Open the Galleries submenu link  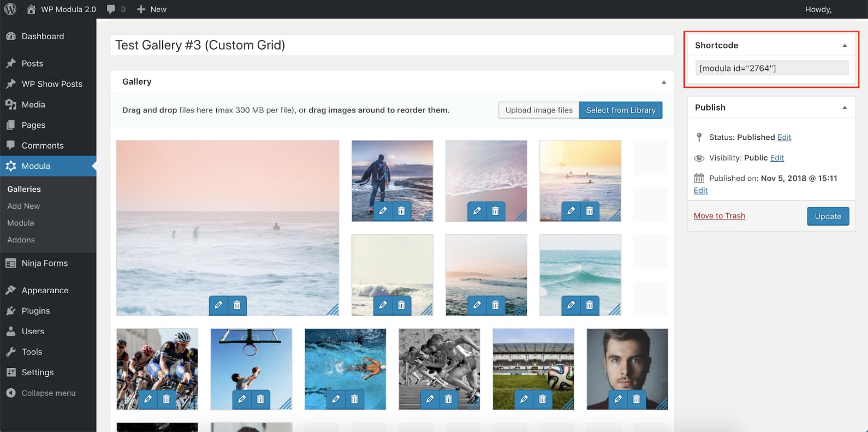tap(24, 189)
